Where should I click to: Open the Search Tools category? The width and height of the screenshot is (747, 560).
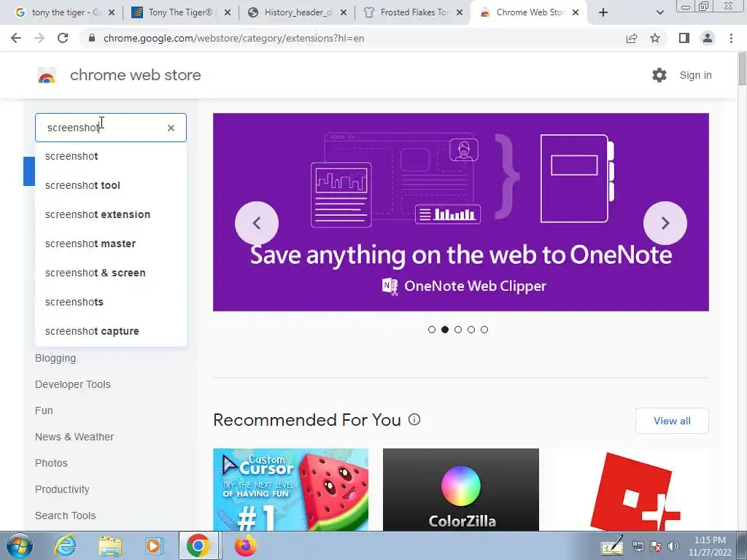point(65,516)
